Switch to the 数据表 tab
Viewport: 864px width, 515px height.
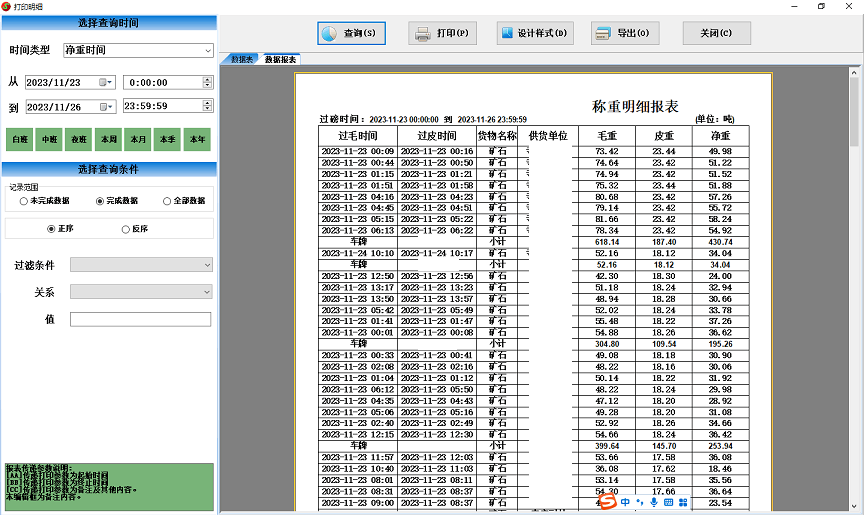[x=241, y=60]
